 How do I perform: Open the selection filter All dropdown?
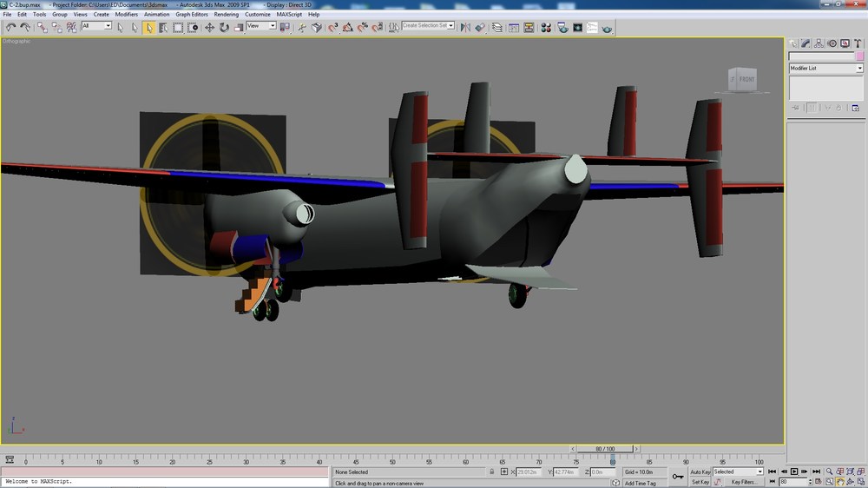96,25
